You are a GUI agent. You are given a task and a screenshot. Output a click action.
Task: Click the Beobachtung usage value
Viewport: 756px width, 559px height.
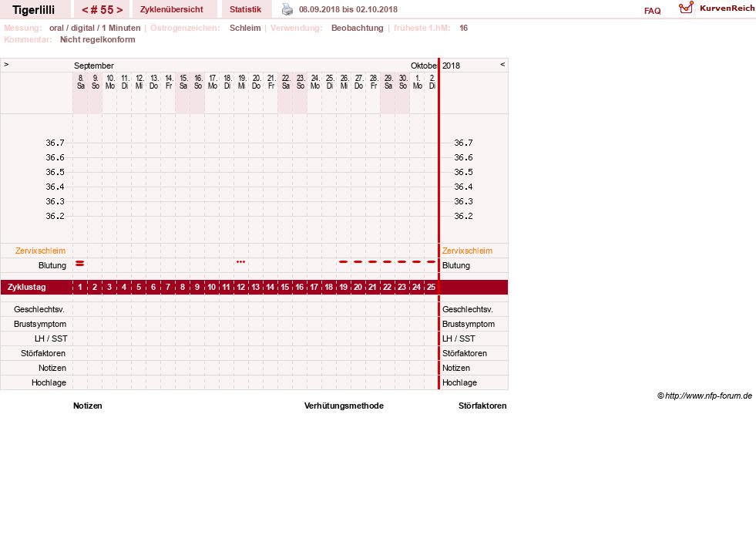[x=358, y=28]
